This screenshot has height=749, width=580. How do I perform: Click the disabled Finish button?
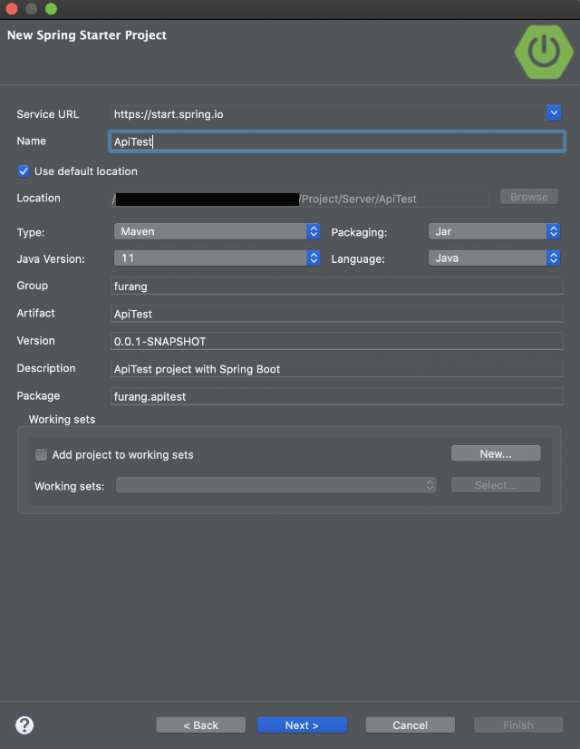[x=518, y=725]
